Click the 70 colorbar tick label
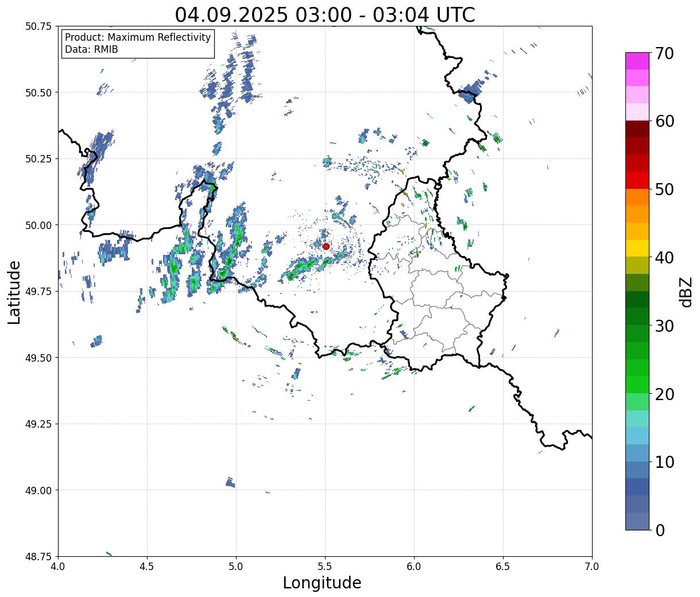 pyautogui.click(x=664, y=53)
